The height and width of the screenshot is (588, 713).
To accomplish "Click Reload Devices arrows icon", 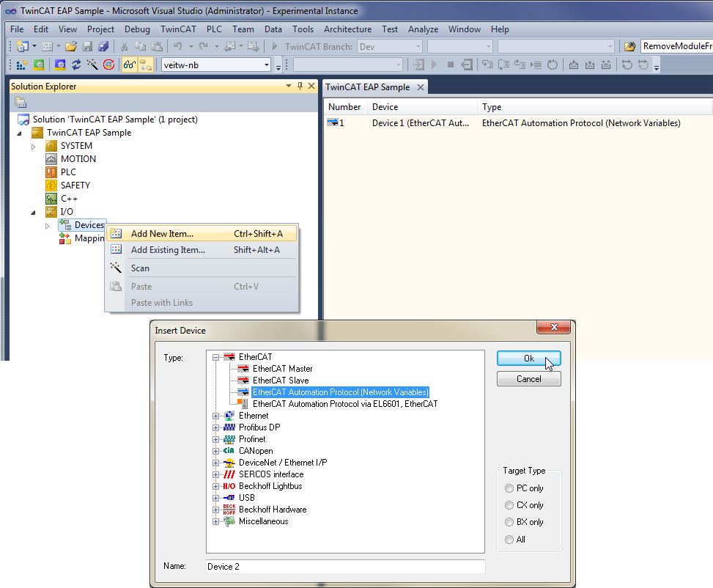I will (x=76, y=65).
